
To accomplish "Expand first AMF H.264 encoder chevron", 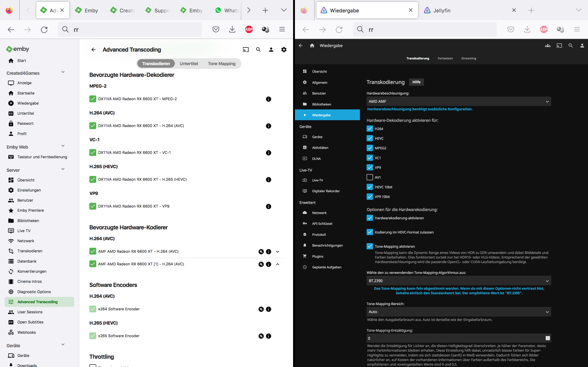I will [277, 251].
